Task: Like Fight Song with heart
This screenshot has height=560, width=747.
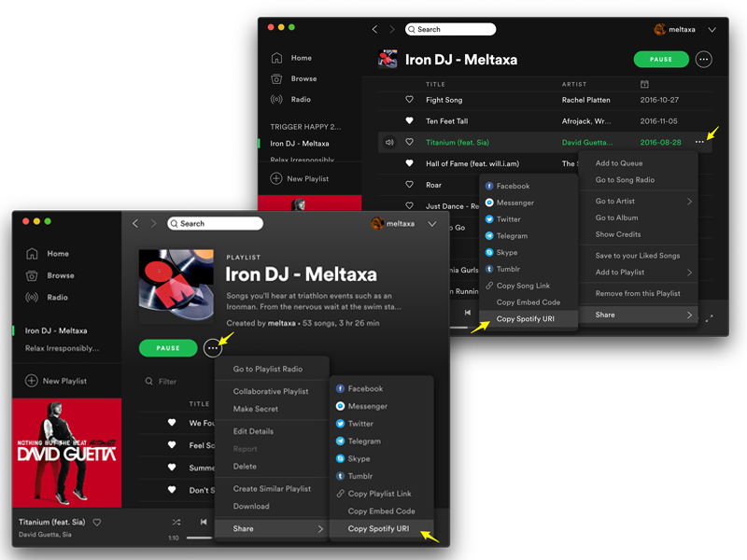Action: point(409,100)
